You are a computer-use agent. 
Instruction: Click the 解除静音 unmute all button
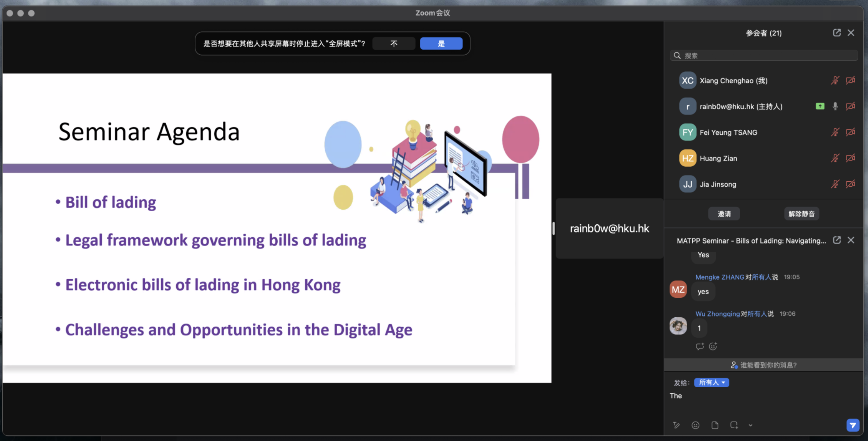(802, 214)
